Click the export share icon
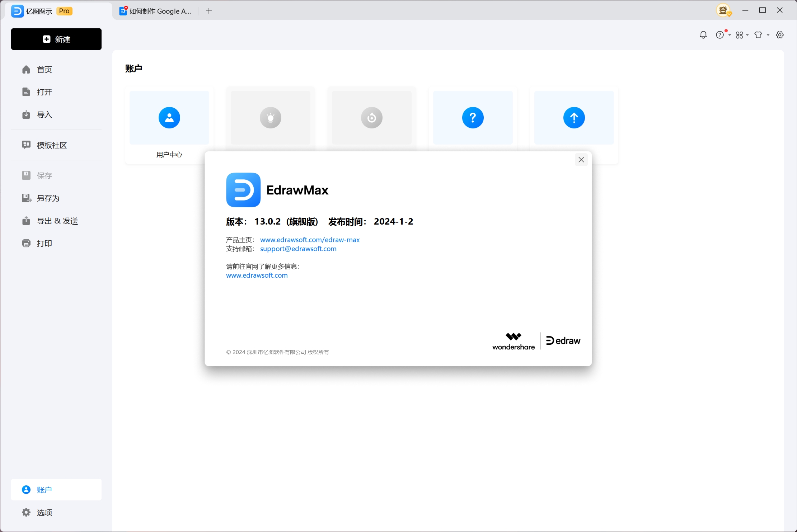 [26, 221]
